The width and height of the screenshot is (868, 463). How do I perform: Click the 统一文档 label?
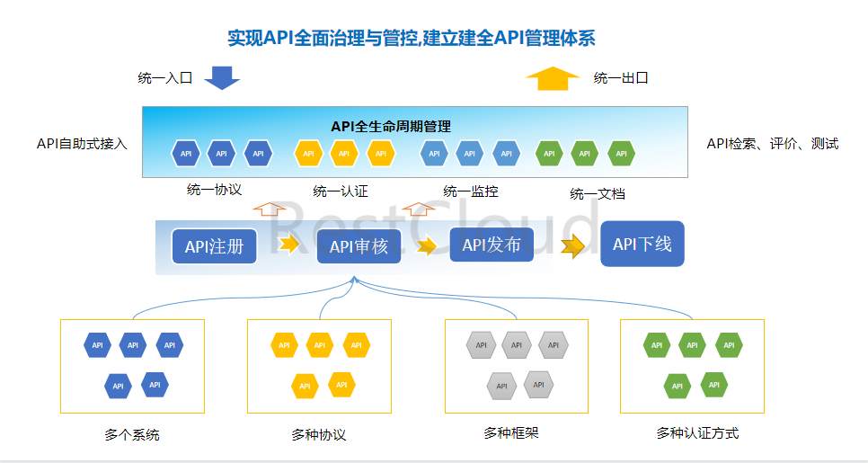pos(598,194)
